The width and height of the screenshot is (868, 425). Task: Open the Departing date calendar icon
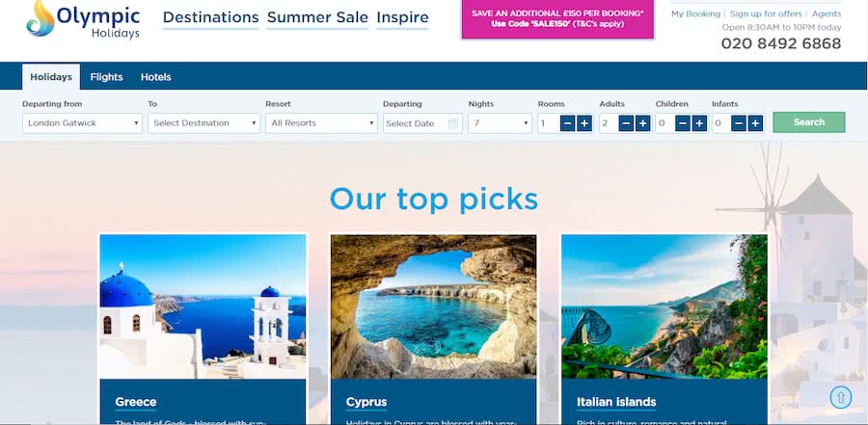pos(453,123)
